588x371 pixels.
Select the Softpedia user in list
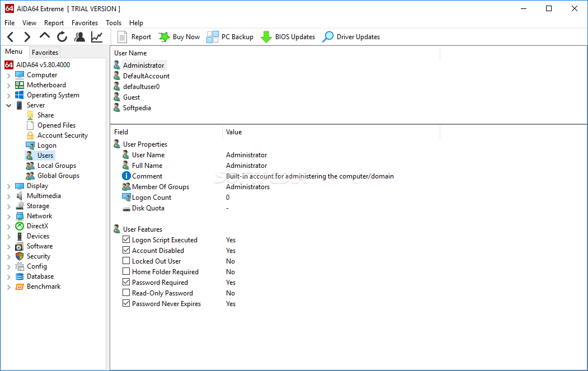tap(137, 108)
